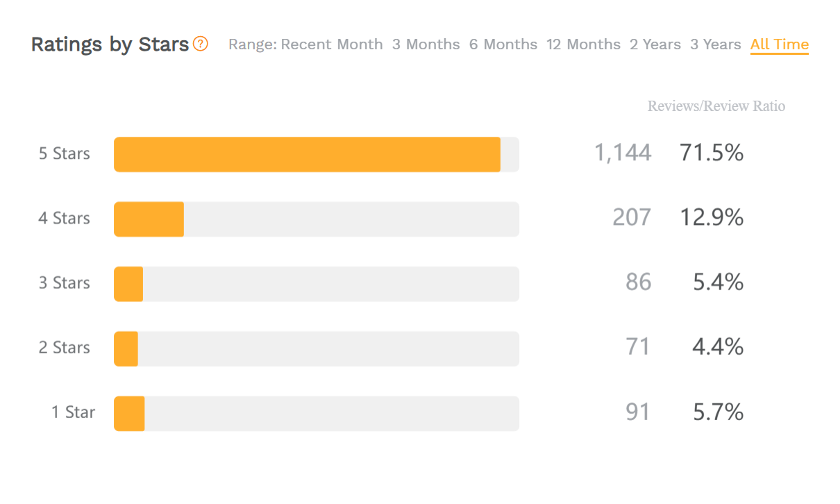Switch to the 2 Years range

point(655,44)
